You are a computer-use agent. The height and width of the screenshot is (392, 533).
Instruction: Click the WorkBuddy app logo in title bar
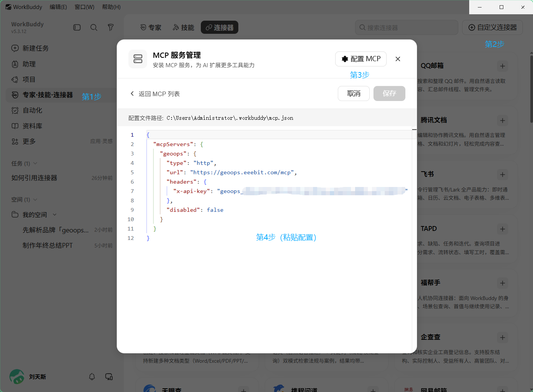(x=8, y=7)
